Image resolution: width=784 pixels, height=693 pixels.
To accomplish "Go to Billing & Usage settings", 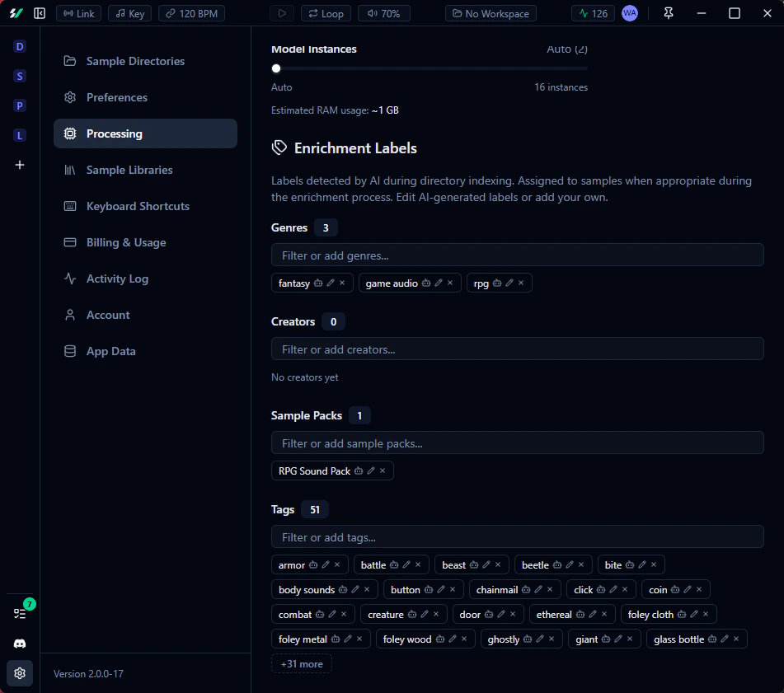I will (x=128, y=242).
